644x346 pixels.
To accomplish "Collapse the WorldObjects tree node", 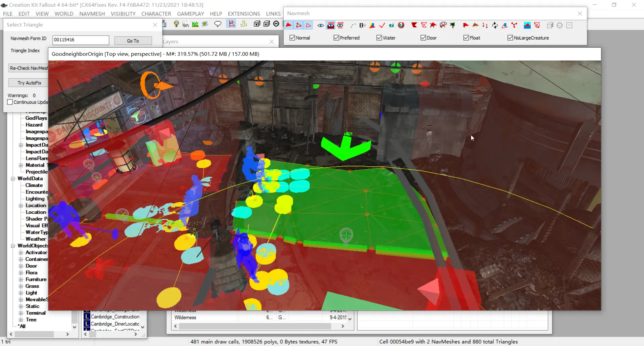I will pos(13,246).
